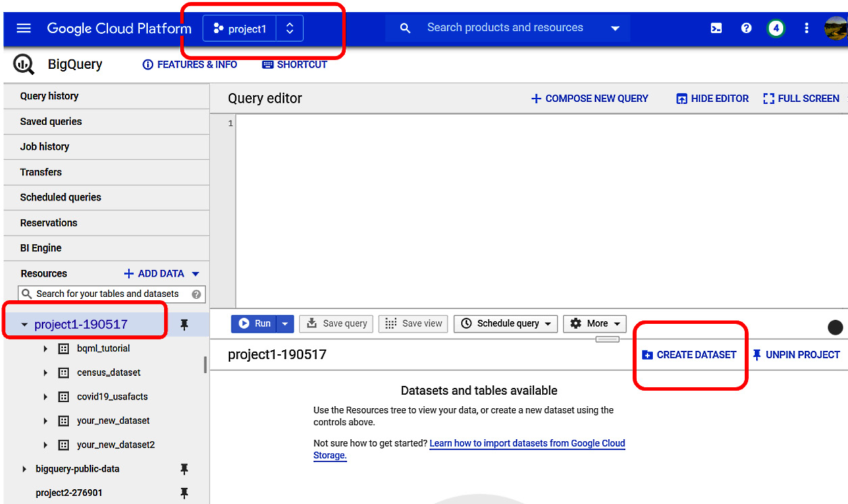
Task: Click the Google Cloud Platform title
Action: click(x=120, y=29)
